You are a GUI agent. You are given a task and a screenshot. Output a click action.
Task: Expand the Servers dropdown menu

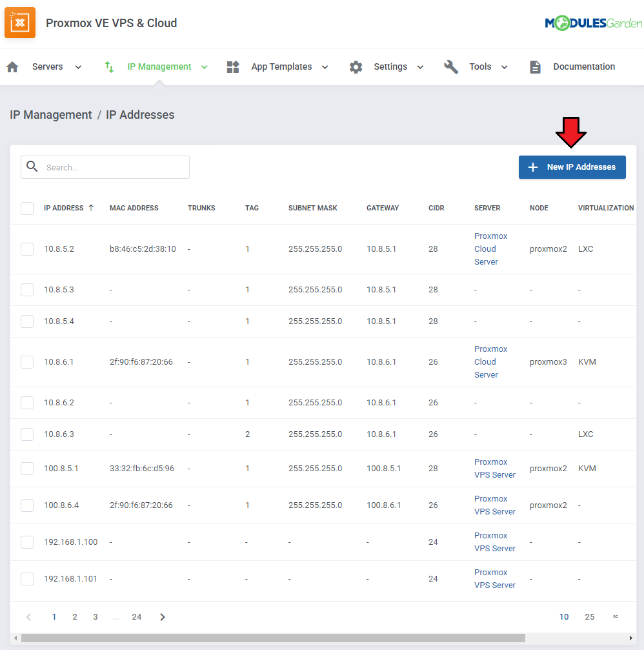coord(78,67)
